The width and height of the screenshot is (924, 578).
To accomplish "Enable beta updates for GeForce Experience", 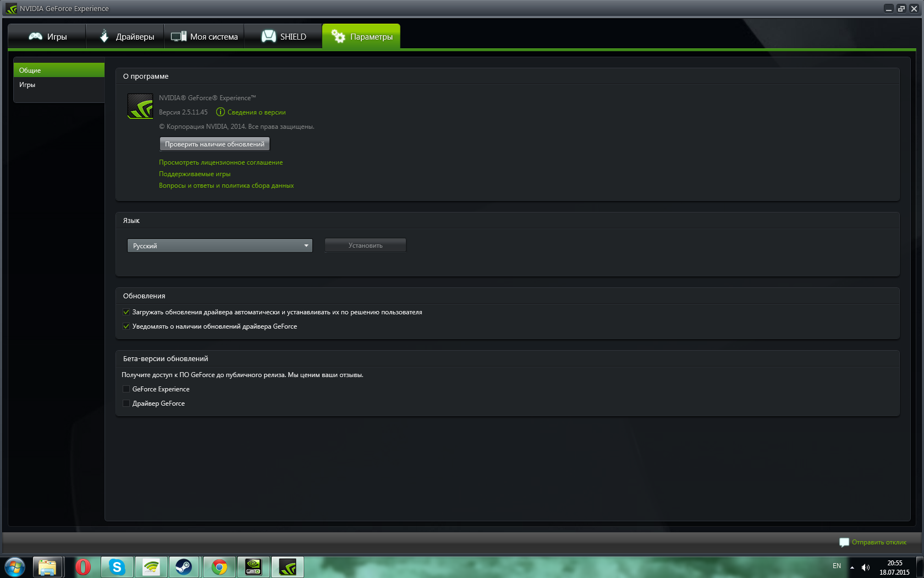I will tap(126, 389).
